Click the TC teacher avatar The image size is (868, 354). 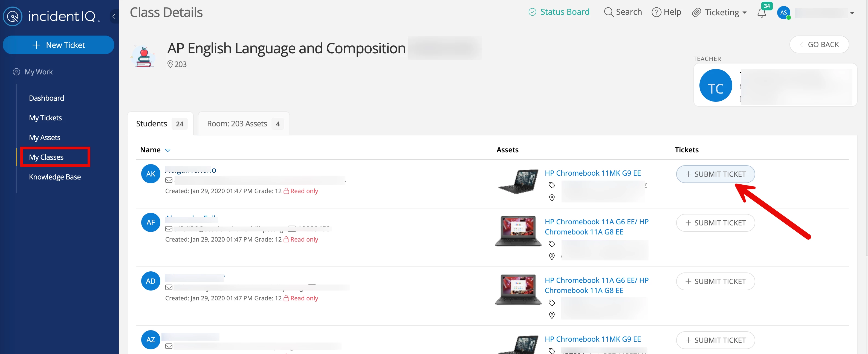tap(715, 86)
